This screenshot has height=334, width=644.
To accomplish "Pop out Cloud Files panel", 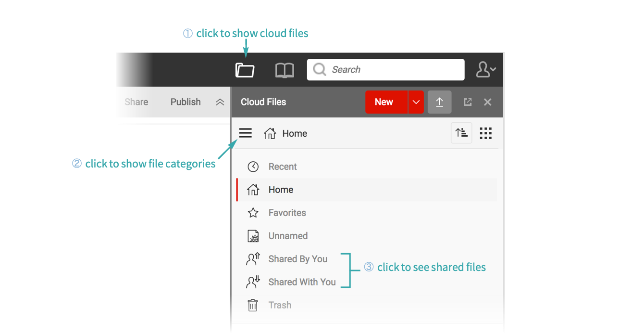I will (x=467, y=102).
